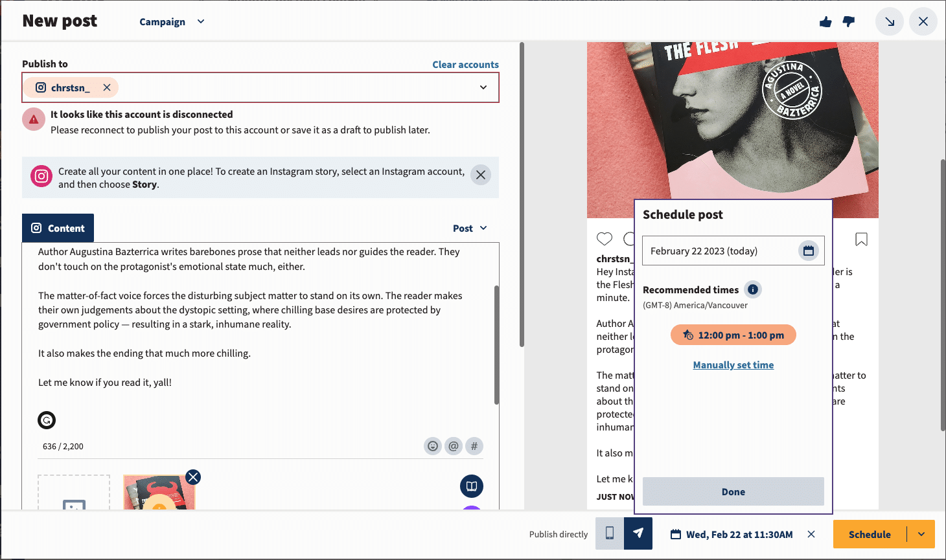Click the add media upload box

pyautogui.click(x=74, y=493)
